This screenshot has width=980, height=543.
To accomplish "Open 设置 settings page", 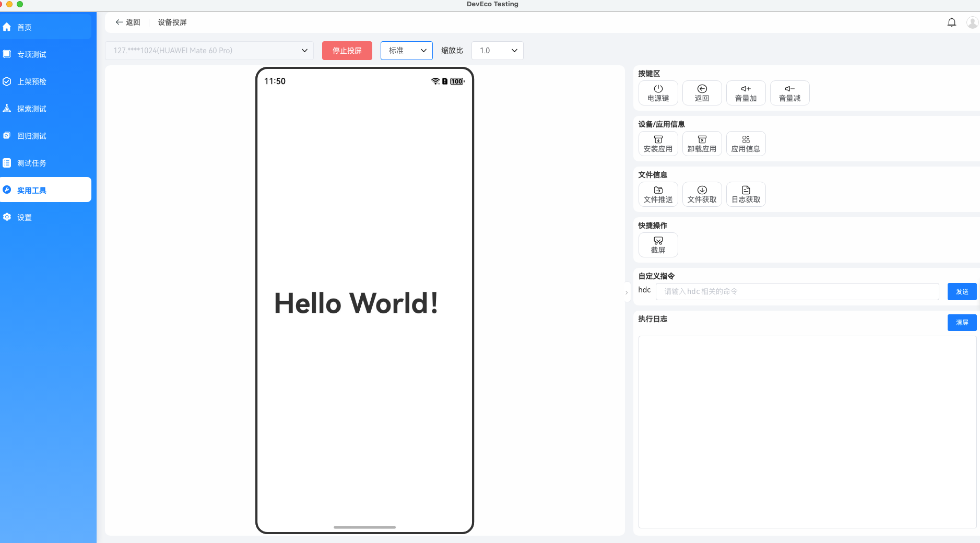I will [45, 217].
